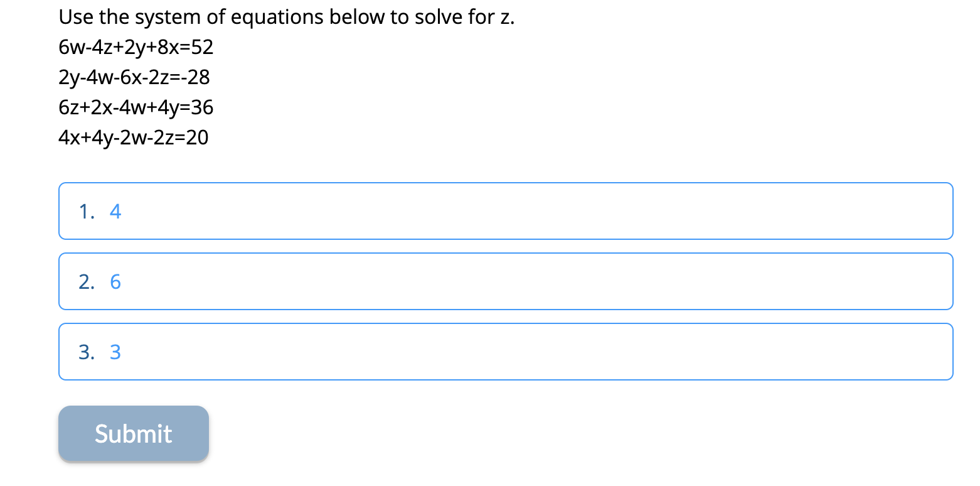Click equation 4x+4y-2w-2z=20
This screenshot has width=980, height=486.
point(133,138)
